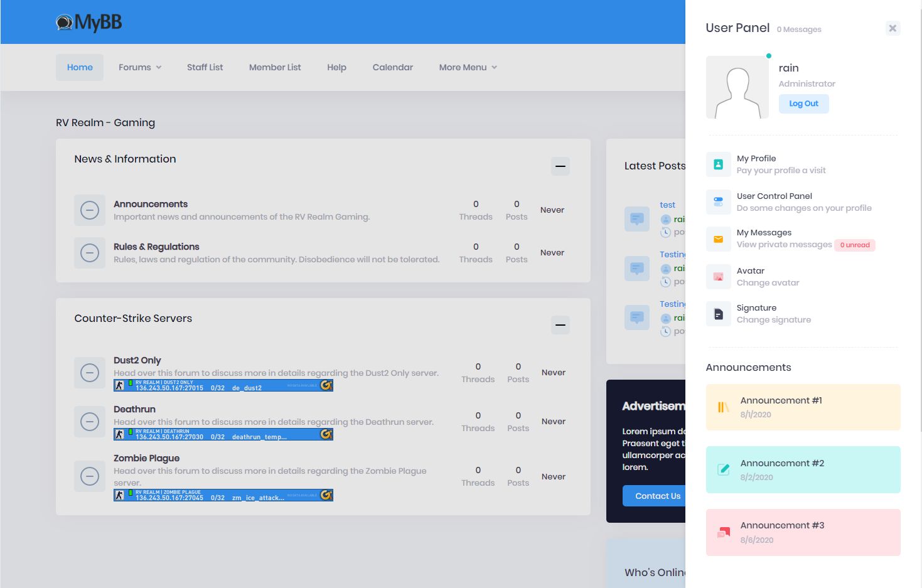
Task: Click the RV Realm - Gaming heading
Action: pos(105,122)
